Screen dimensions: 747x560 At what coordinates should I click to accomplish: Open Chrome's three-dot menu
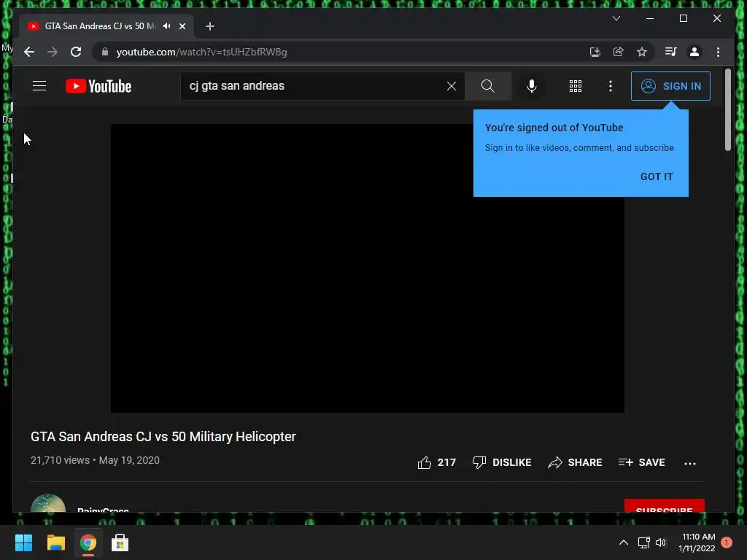click(718, 52)
